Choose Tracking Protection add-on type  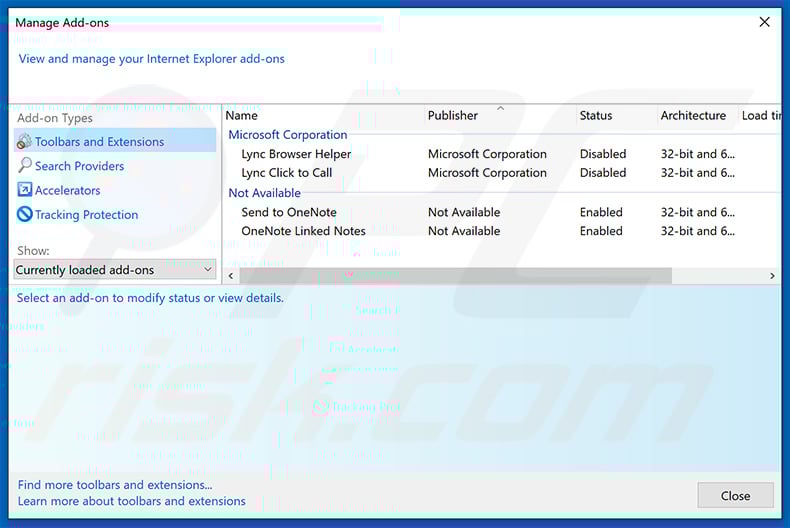point(86,215)
